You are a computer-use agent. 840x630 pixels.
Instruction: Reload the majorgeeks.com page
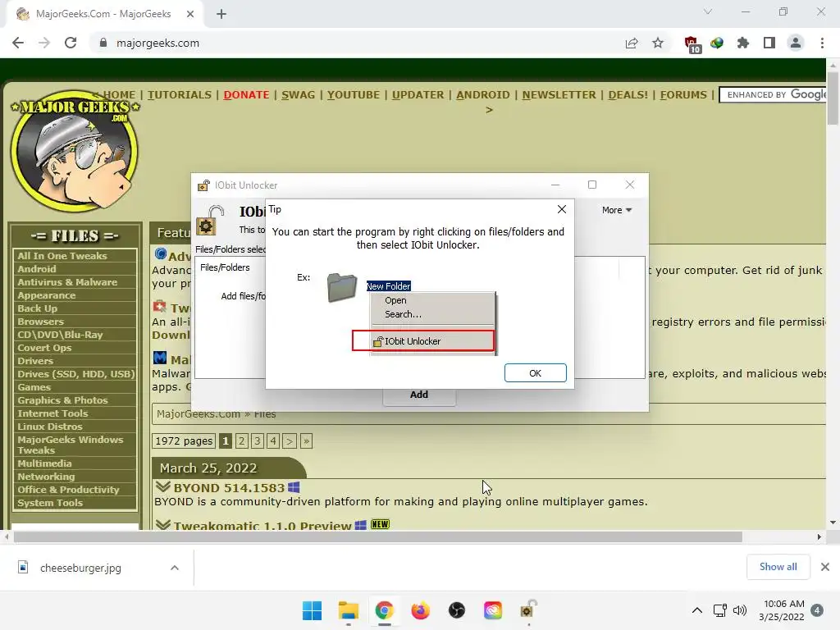71,43
